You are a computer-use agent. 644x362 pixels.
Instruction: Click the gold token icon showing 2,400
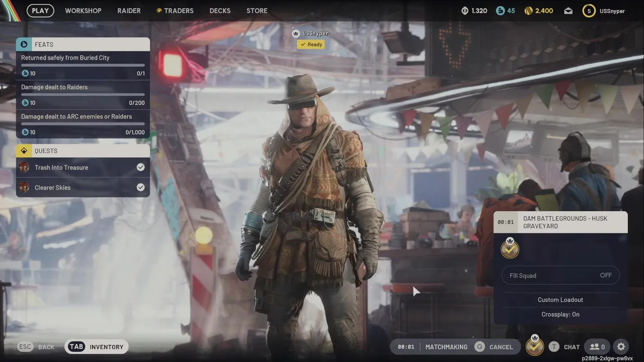(528, 11)
